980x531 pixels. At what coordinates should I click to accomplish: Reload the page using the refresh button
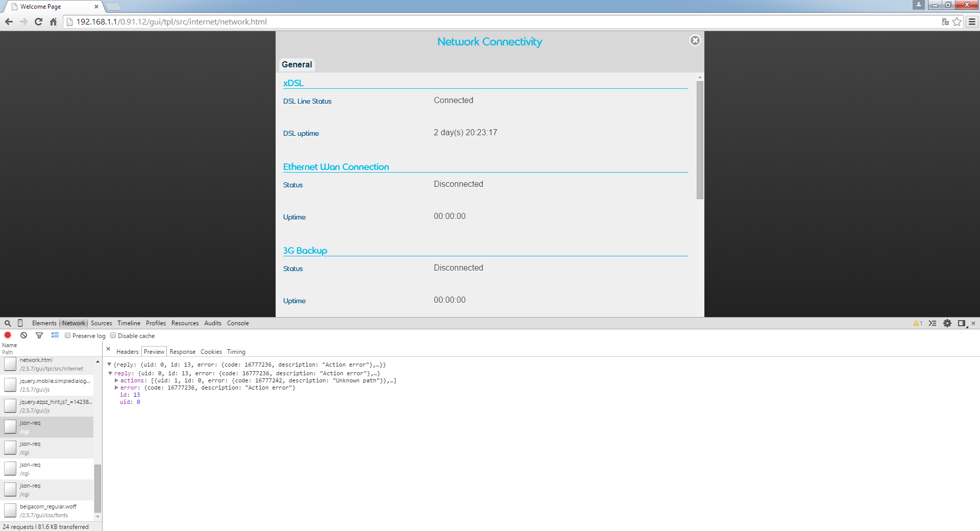(x=38, y=22)
